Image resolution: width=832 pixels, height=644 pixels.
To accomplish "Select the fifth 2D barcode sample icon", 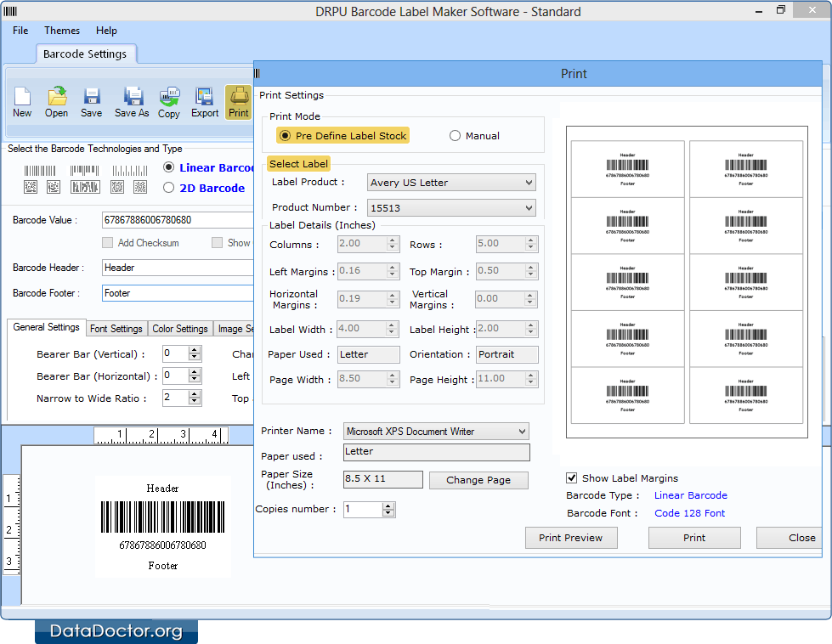I will pyautogui.click(x=140, y=187).
